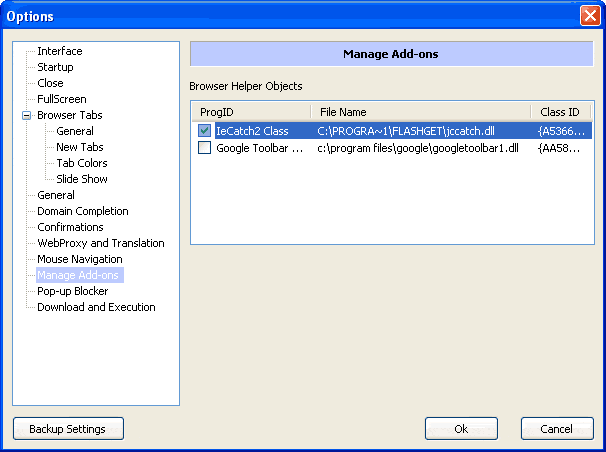Screen dimensions: 606x452
Task: Open Confirmations settings
Action: pyautogui.click(x=70, y=227)
